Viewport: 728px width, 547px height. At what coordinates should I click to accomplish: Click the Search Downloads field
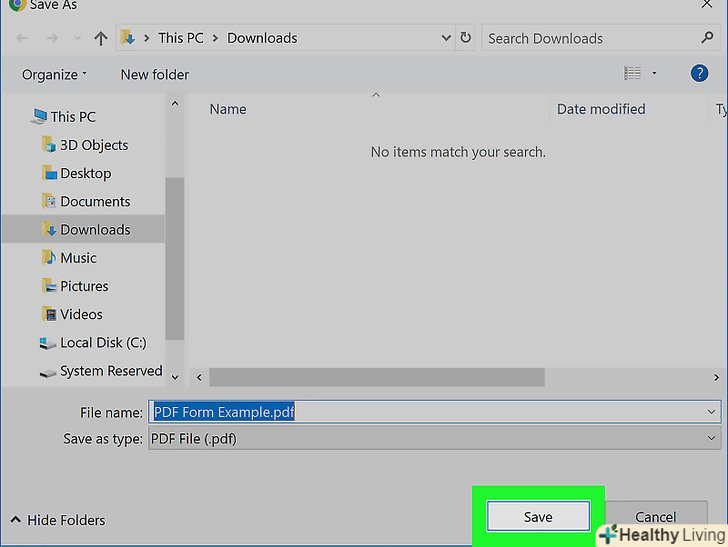[590, 38]
